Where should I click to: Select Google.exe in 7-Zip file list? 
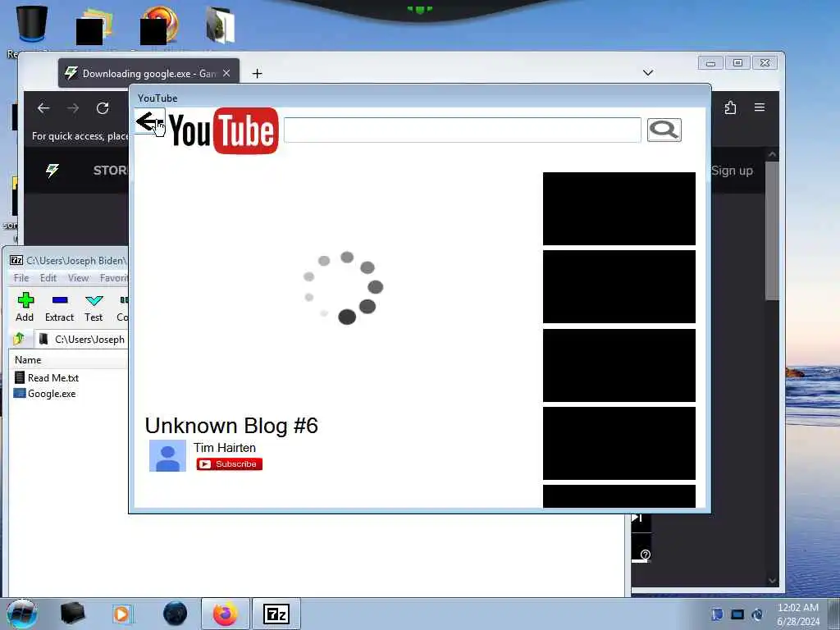click(45, 393)
